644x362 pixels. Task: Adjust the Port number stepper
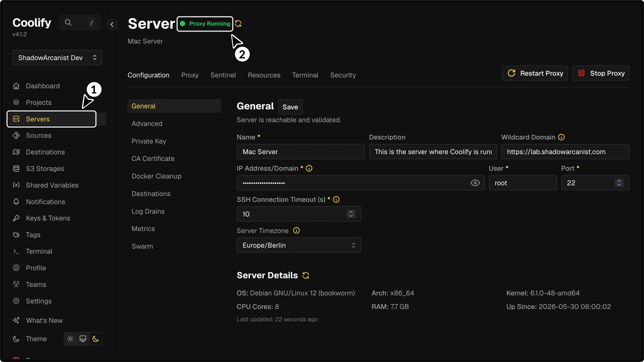[x=619, y=183]
